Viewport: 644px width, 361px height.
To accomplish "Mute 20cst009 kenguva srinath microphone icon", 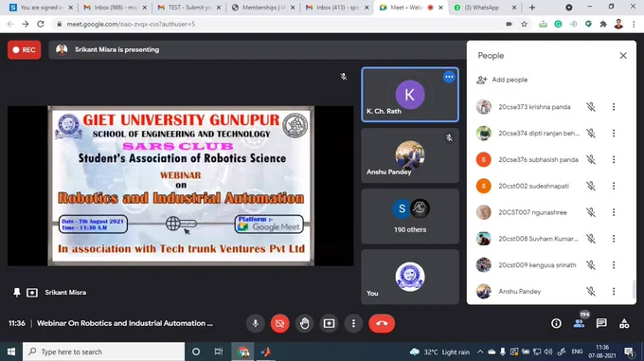I will (x=591, y=265).
